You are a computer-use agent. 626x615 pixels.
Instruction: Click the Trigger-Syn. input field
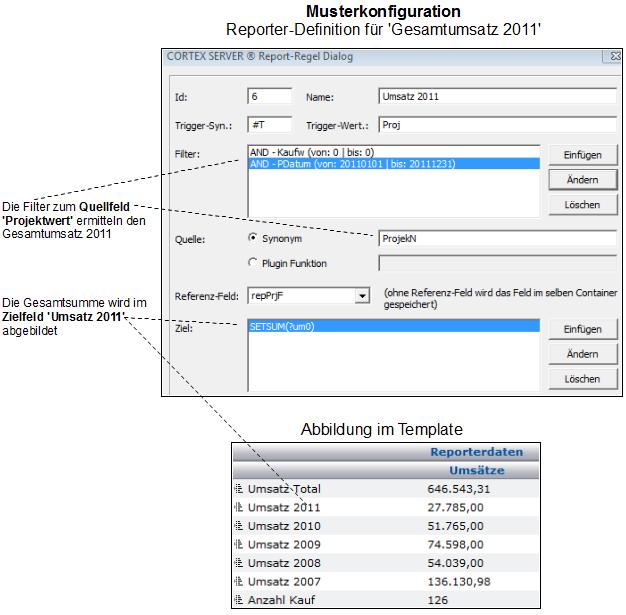pyautogui.click(x=269, y=125)
